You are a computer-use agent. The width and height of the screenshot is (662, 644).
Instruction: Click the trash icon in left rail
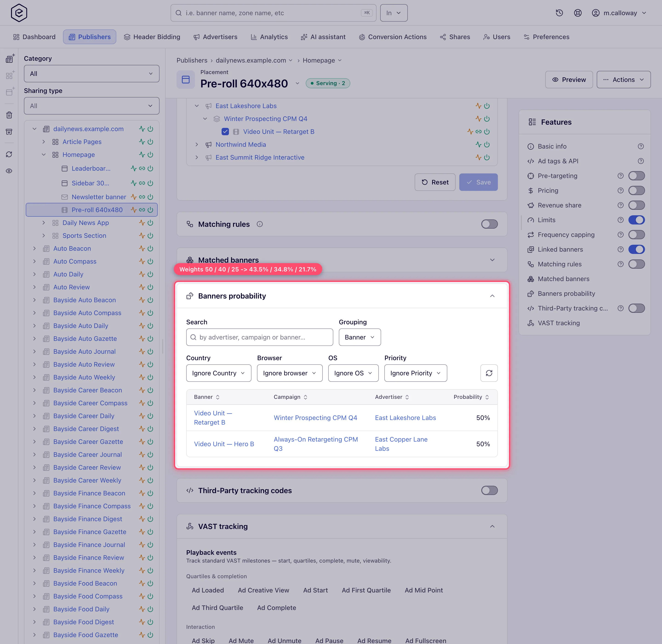pyautogui.click(x=9, y=115)
